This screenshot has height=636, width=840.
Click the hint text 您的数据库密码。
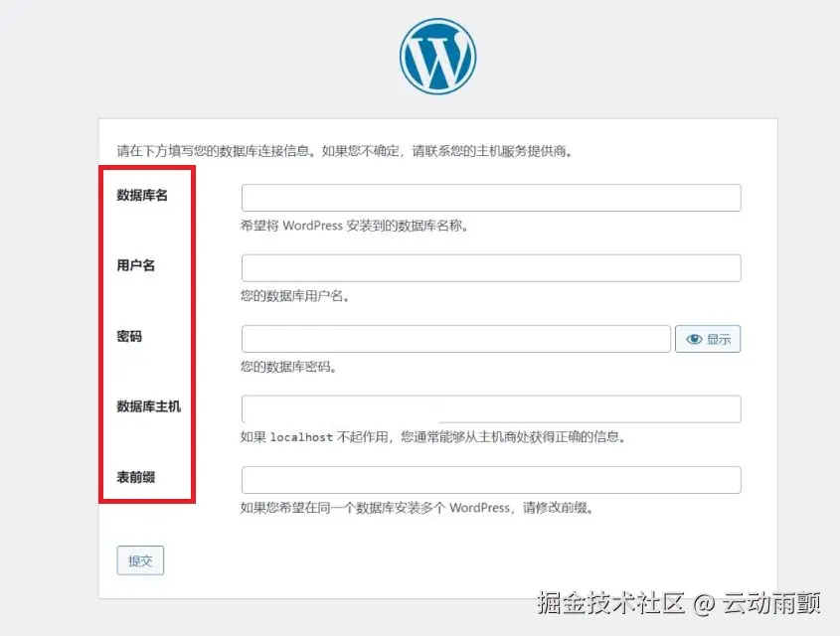coord(288,367)
